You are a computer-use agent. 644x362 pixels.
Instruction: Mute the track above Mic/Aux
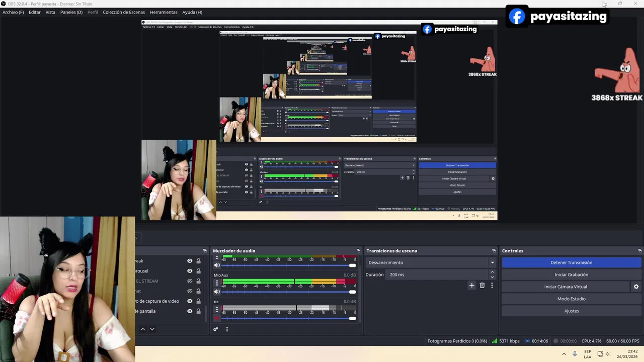click(217, 265)
